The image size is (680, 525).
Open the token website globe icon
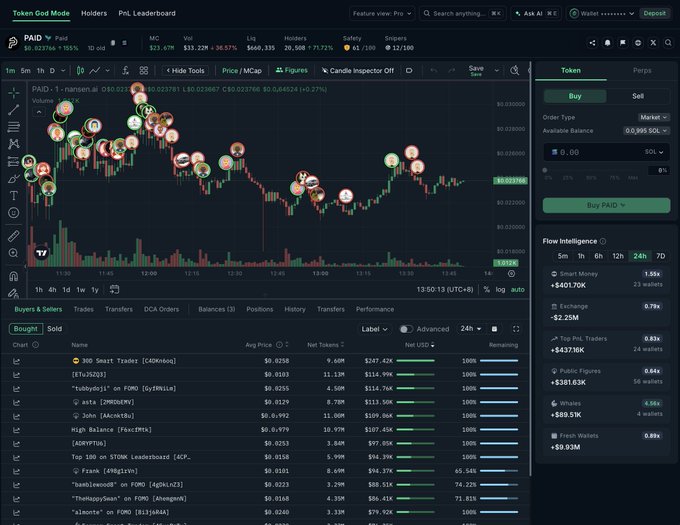pyautogui.click(x=638, y=42)
